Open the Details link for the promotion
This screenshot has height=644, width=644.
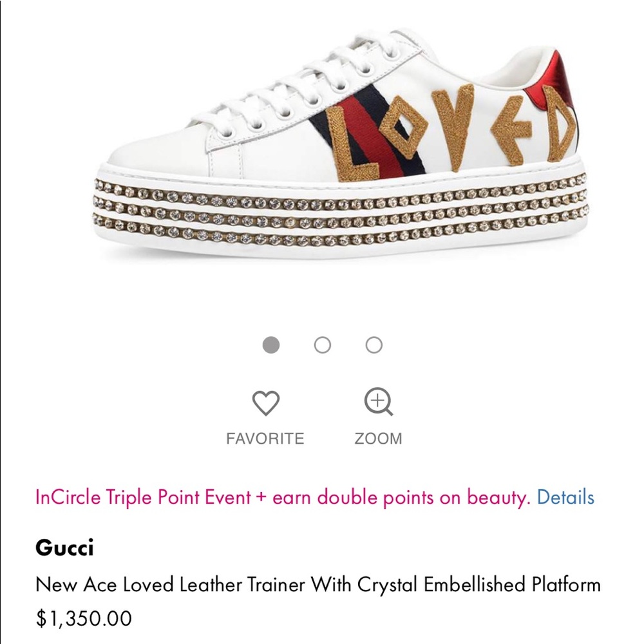pos(565,497)
